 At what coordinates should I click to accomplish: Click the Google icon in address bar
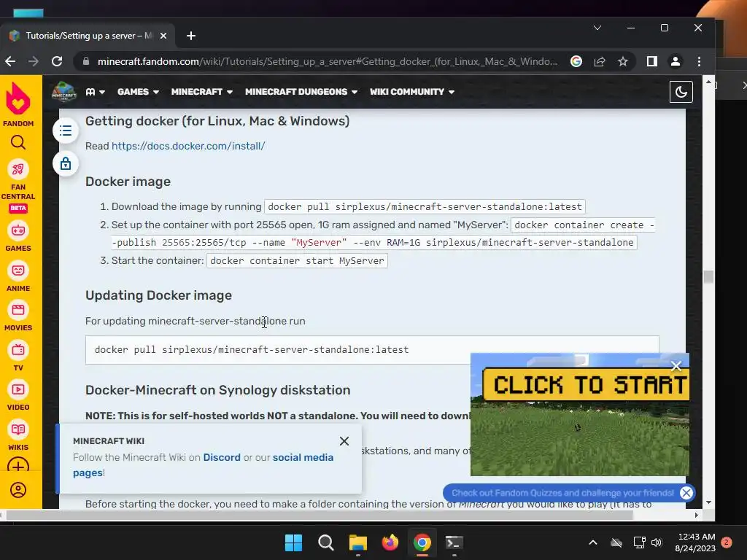pos(576,61)
